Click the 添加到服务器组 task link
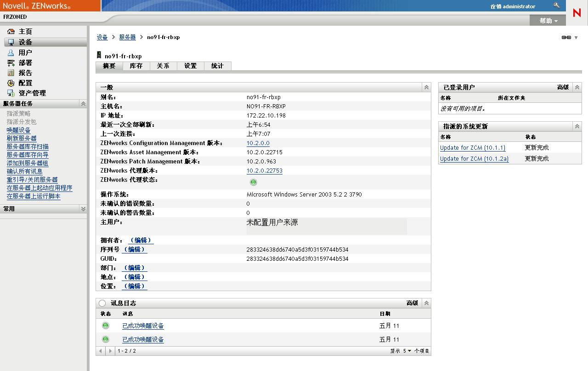588x371 pixels. tap(28, 163)
